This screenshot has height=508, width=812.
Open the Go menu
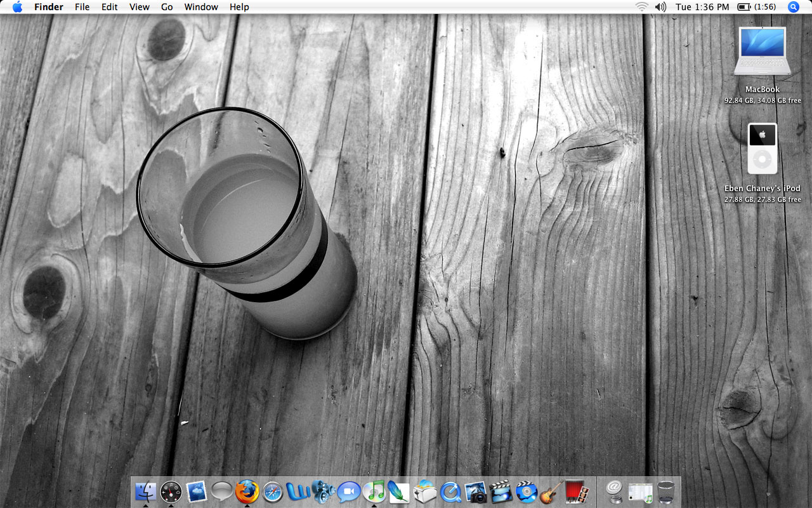[167, 7]
